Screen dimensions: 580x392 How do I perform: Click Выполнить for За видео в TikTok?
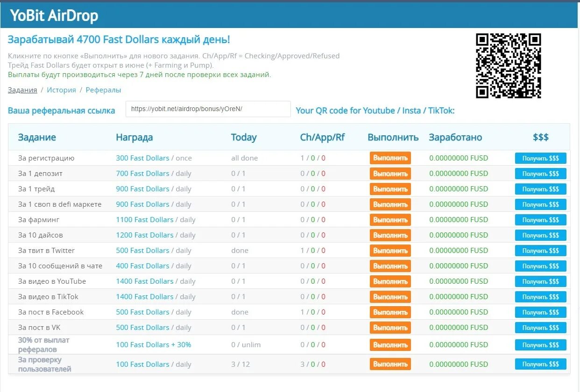coord(390,297)
